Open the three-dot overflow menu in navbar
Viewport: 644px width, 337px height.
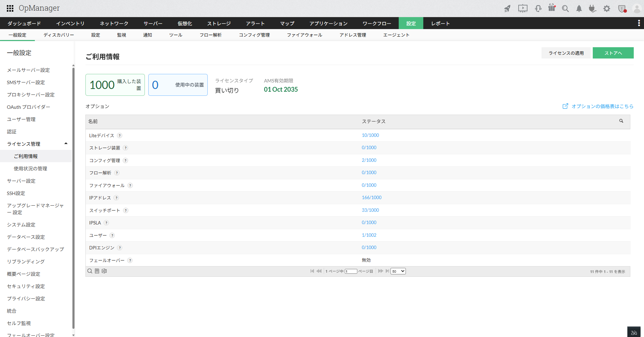pos(639,23)
